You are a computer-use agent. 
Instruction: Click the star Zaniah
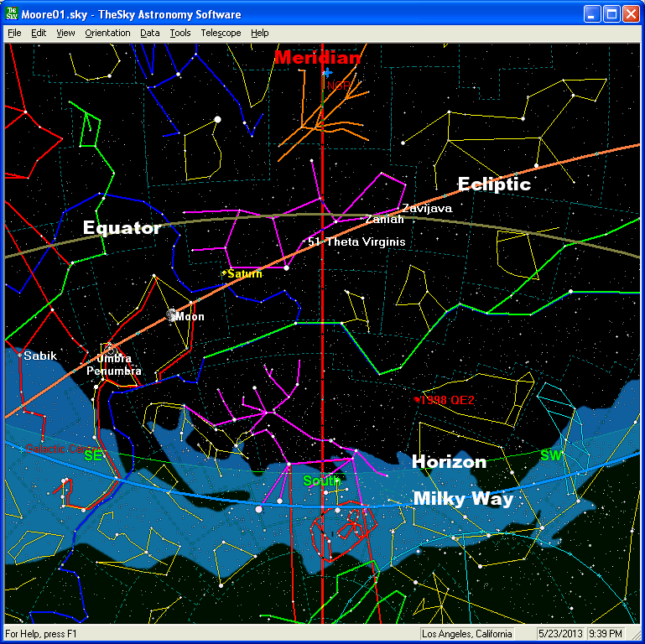[362, 220]
